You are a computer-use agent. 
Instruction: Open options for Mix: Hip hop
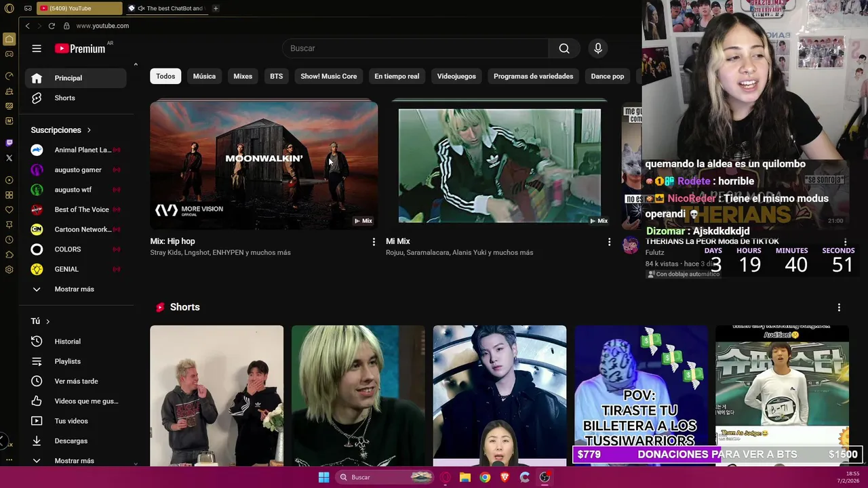(373, 242)
